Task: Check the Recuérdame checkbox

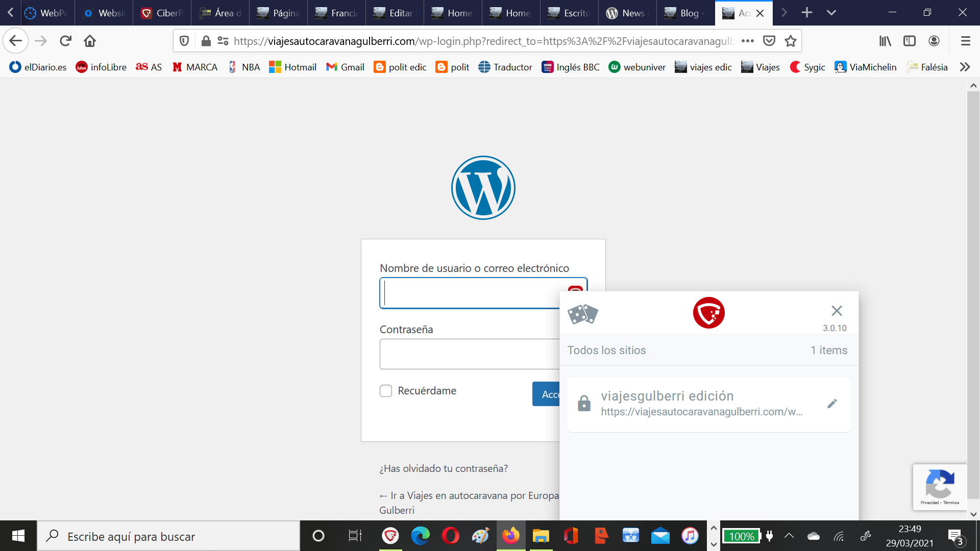Action: tap(386, 391)
